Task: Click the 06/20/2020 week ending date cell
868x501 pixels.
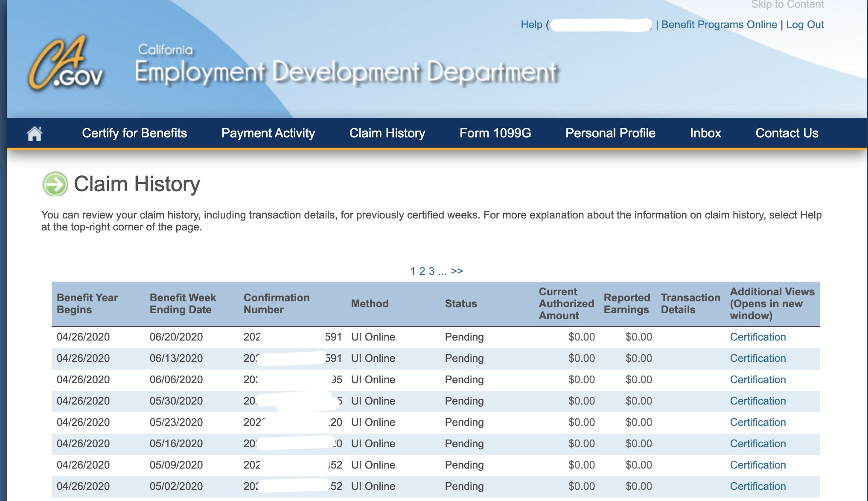Action: [x=176, y=337]
